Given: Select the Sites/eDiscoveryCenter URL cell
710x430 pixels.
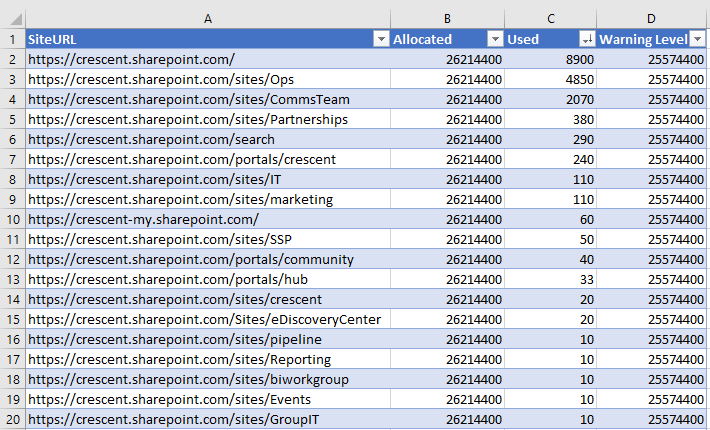Looking at the screenshot, I should click(x=208, y=320).
